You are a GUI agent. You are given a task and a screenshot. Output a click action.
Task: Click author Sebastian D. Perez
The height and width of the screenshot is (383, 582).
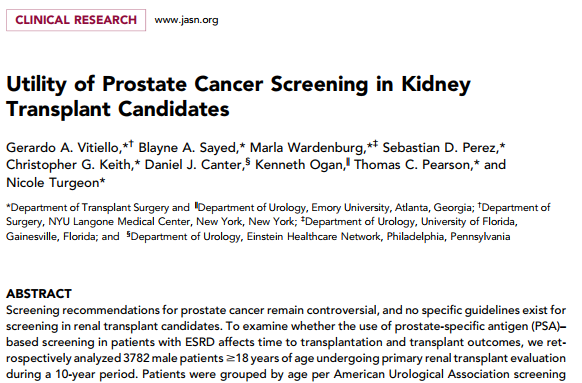coord(441,148)
